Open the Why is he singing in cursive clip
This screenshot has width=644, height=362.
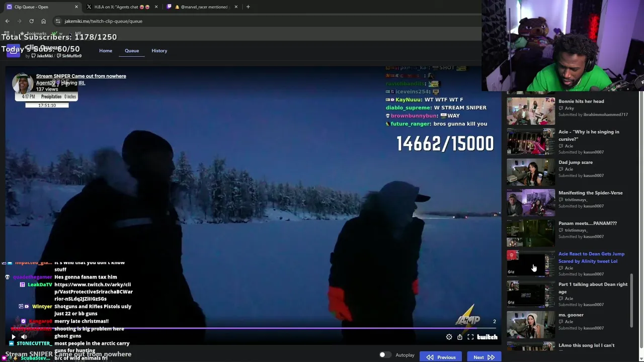(x=589, y=135)
